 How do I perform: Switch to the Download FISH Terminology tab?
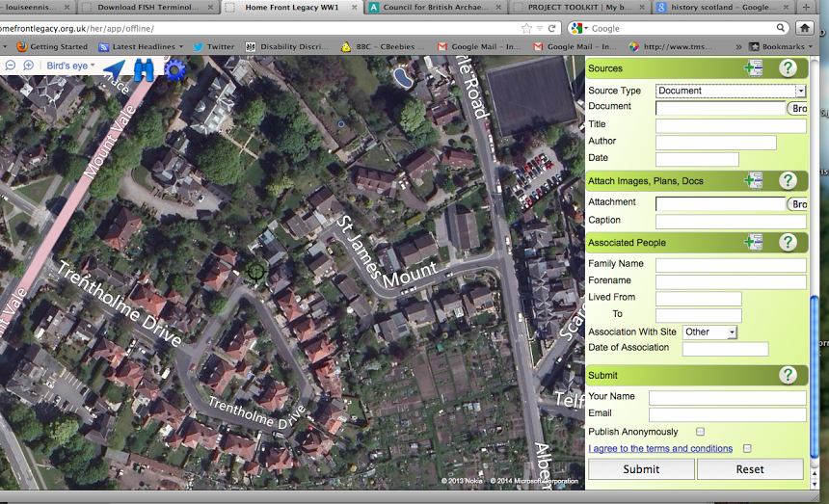pyautogui.click(x=148, y=7)
